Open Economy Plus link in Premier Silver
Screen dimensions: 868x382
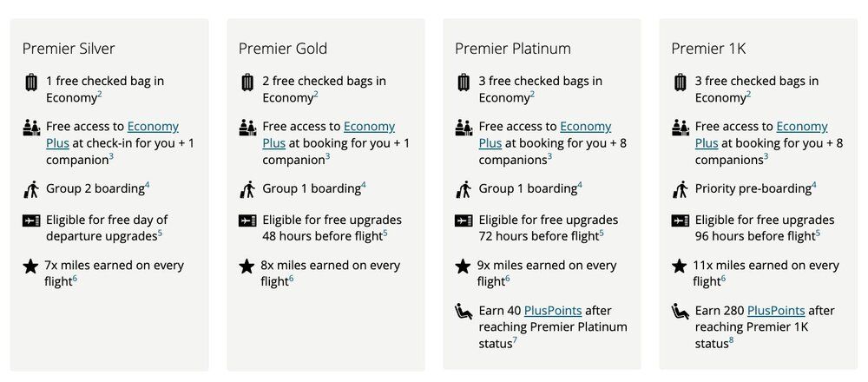153,127
